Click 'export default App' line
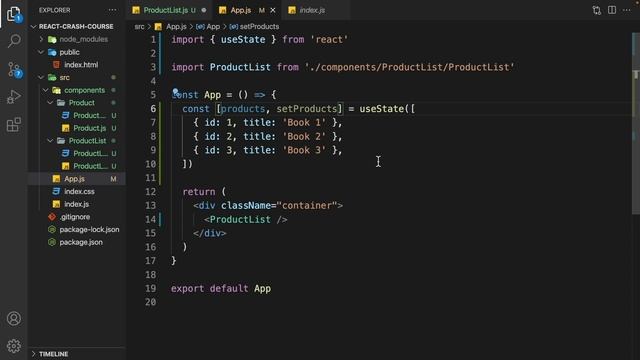The image size is (640, 360). (x=221, y=289)
